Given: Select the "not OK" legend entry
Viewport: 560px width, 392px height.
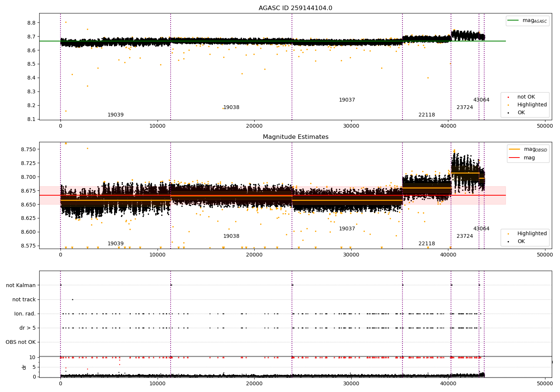Looking at the screenshot, I should click(526, 97).
